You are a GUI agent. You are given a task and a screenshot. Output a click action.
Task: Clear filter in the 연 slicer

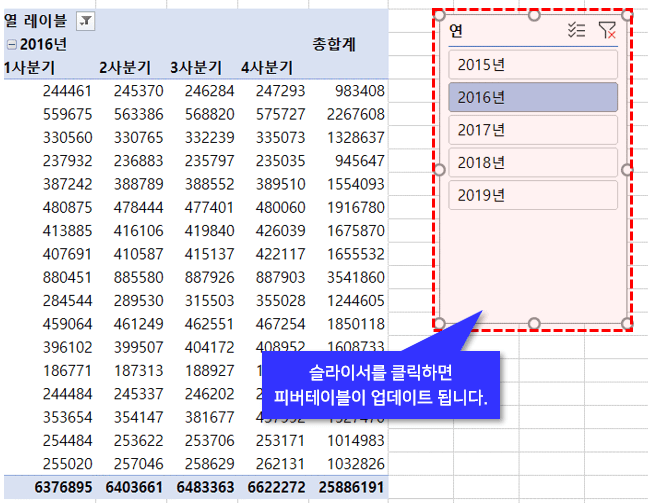coord(607,30)
